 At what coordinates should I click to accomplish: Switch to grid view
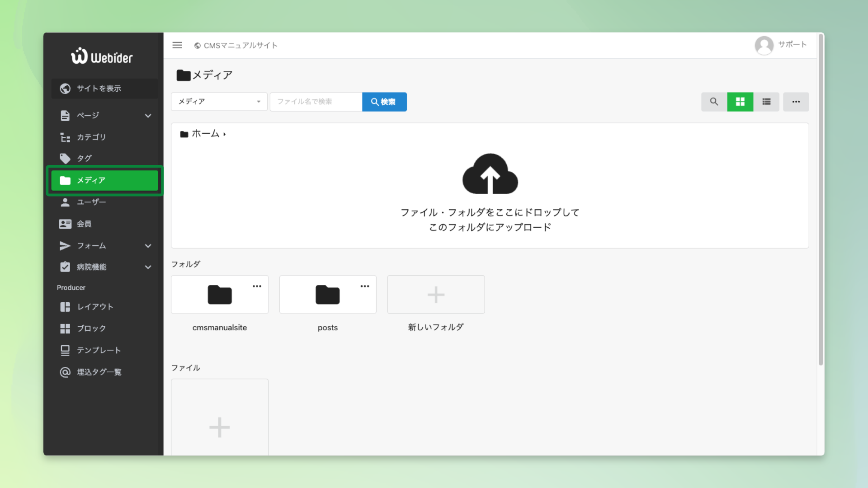coord(740,102)
